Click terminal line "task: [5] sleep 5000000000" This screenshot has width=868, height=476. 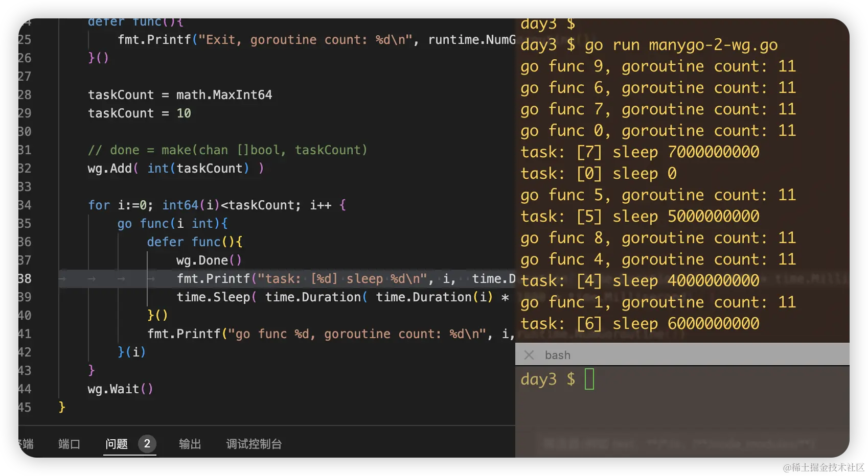tap(640, 217)
